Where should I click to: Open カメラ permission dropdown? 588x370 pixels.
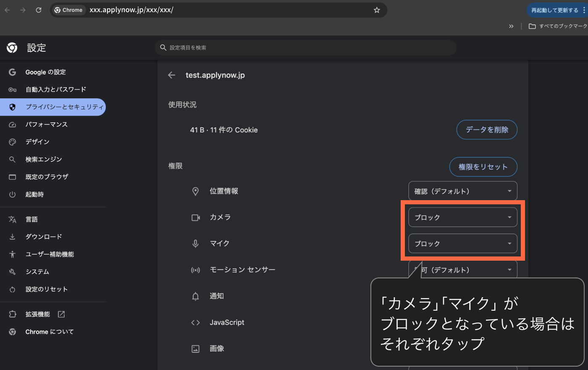[x=463, y=217]
